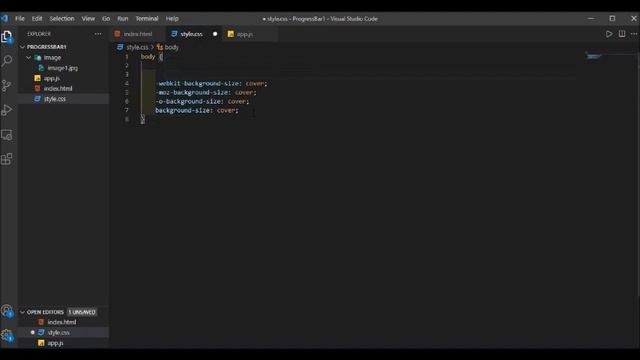Screen dimensions: 640x360
Task: Click the minimap code preview
Action: pos(593,56)
